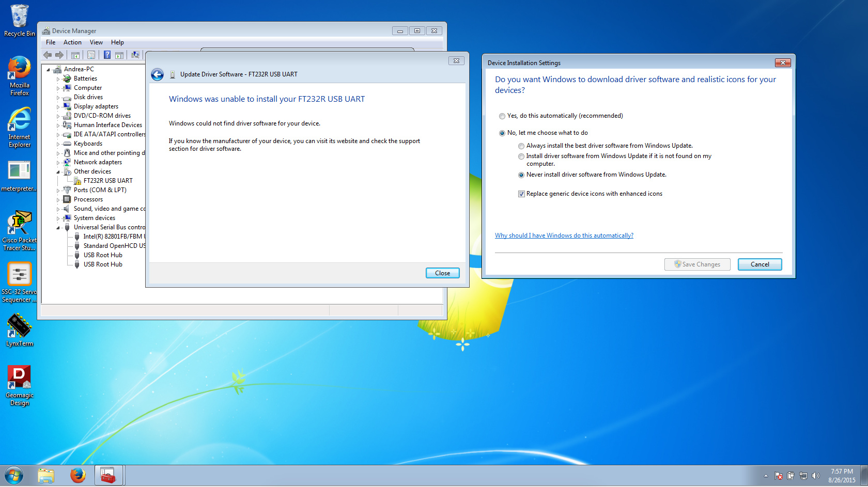Collapse the Other devices node

click(x=58, y=172)
